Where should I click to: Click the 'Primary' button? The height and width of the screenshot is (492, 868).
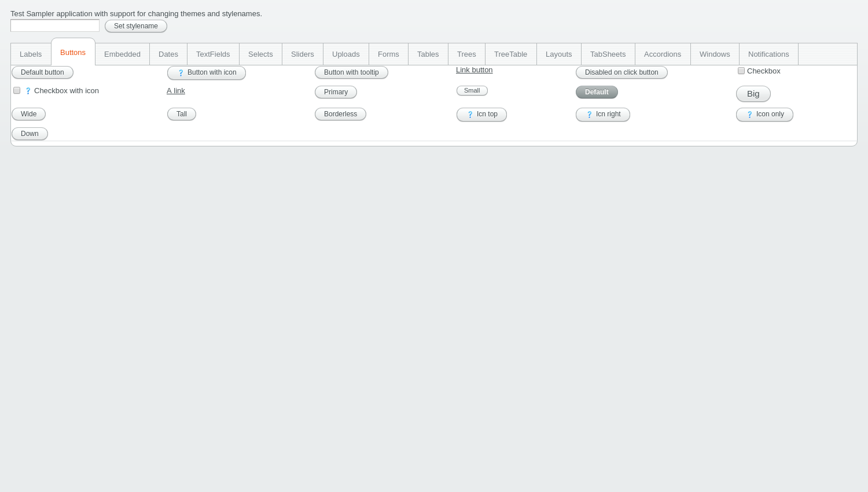click(336, 92)
